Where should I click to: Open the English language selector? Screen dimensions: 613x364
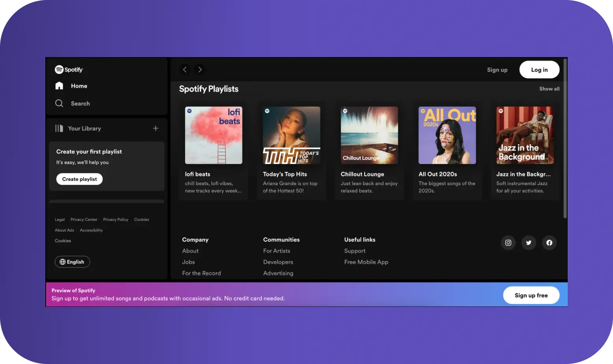(72, 262)
